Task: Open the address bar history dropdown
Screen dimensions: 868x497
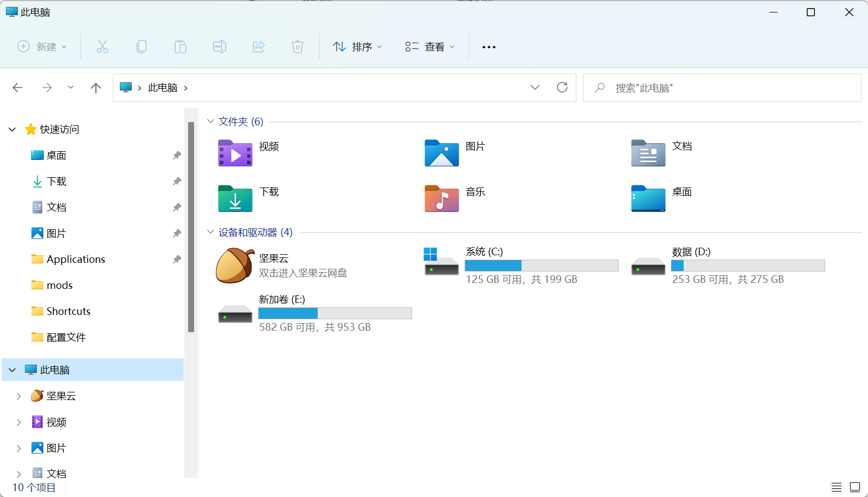Action: tap(535, 87)
